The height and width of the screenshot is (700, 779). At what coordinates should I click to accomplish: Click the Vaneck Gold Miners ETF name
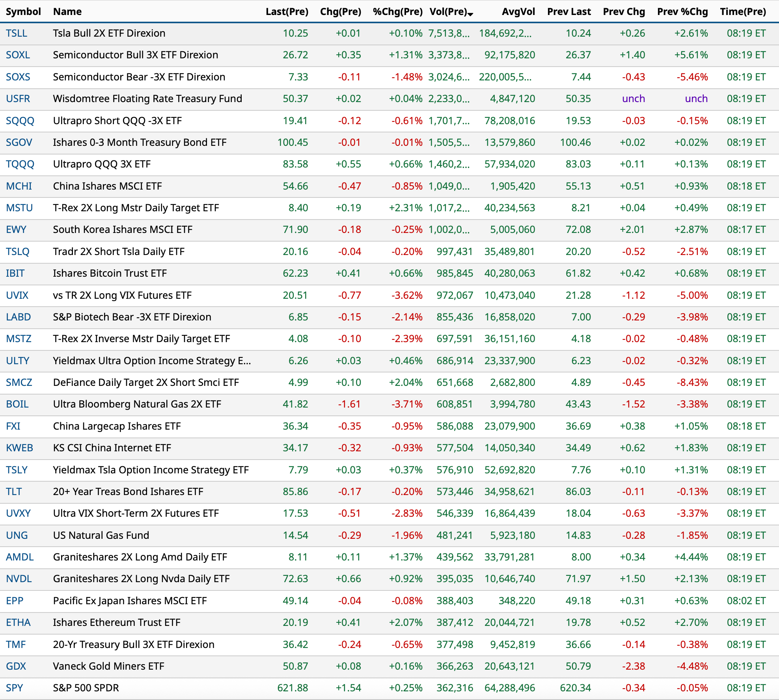108,666
